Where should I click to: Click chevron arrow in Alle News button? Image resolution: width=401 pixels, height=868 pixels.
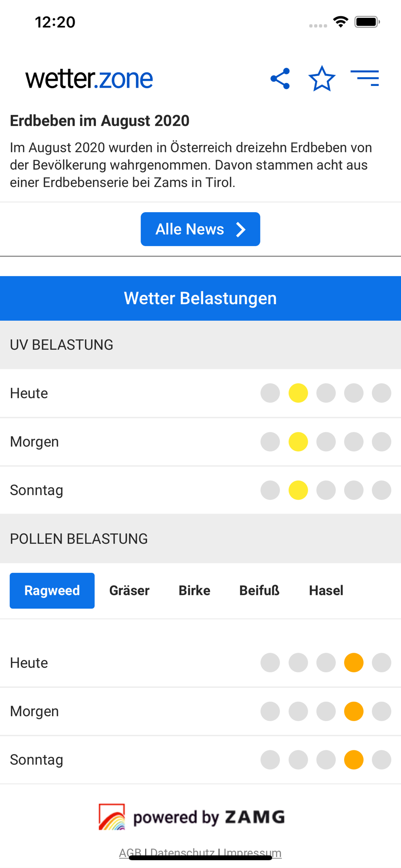point(240,229)
